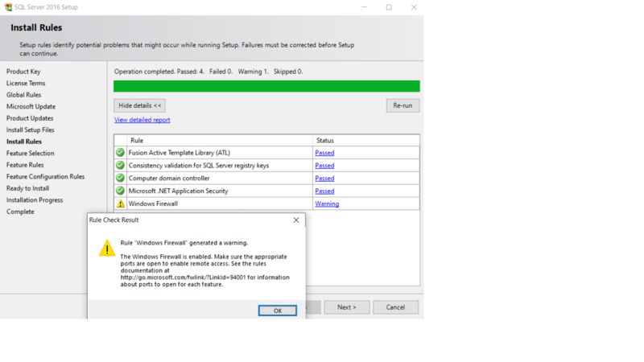Screen dimensions: 644x362
Task: Open Passed status link for Fusion ATL rule
Action: [x=324, y=153]
